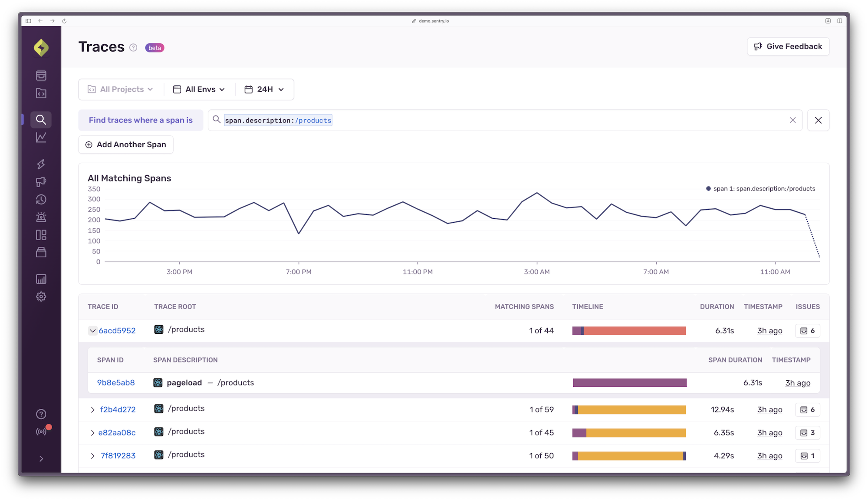This screenshot has height=500, width=868.
Task: Select span.description:/products search filter
Action: [278, 120]
